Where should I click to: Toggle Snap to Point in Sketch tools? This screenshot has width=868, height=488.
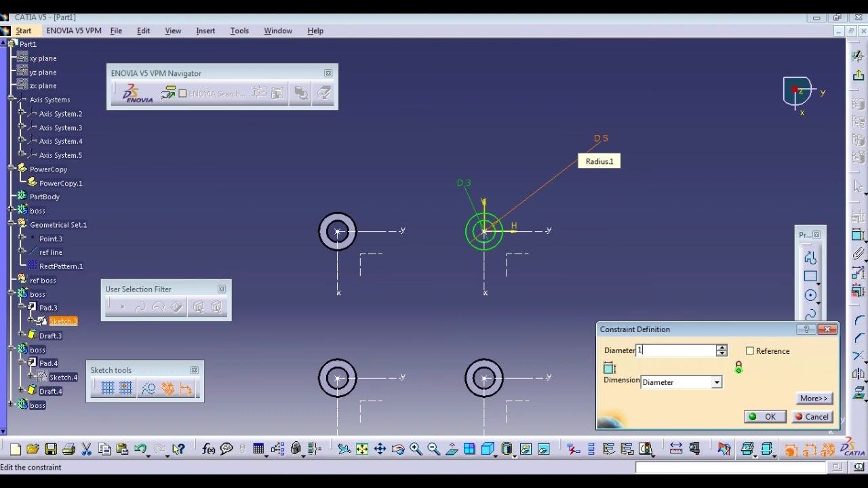point(126,388)
